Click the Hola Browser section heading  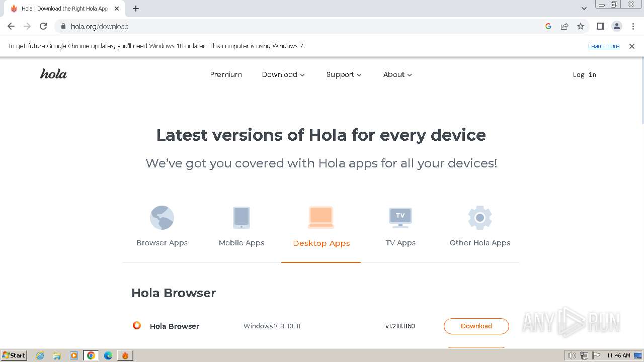click(x=174, y=293)
